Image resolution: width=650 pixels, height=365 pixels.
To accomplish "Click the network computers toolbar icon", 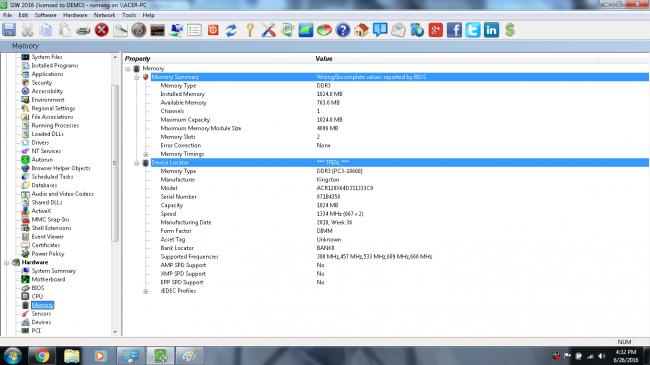I will (176, 30).
